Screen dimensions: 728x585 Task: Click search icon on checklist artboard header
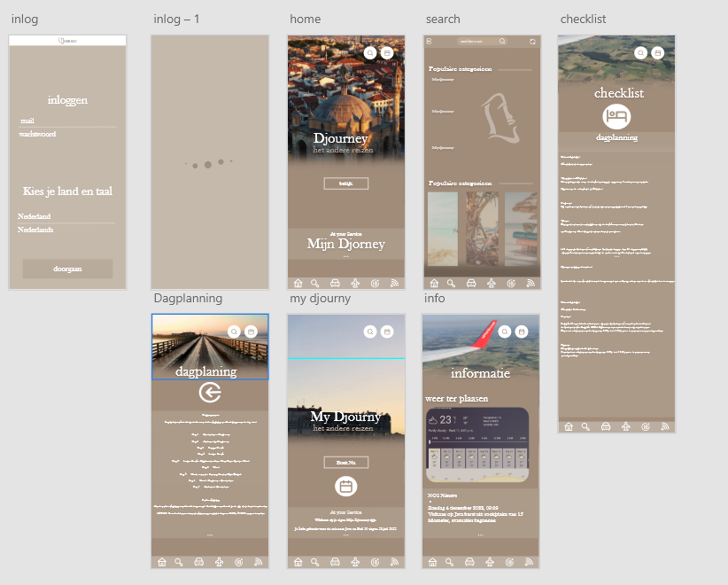click(x=640, y=53)
